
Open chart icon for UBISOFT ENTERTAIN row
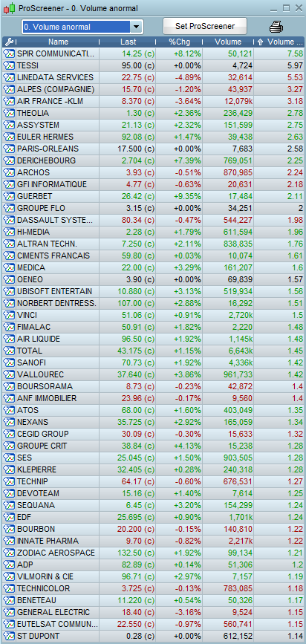click(9, 292)
